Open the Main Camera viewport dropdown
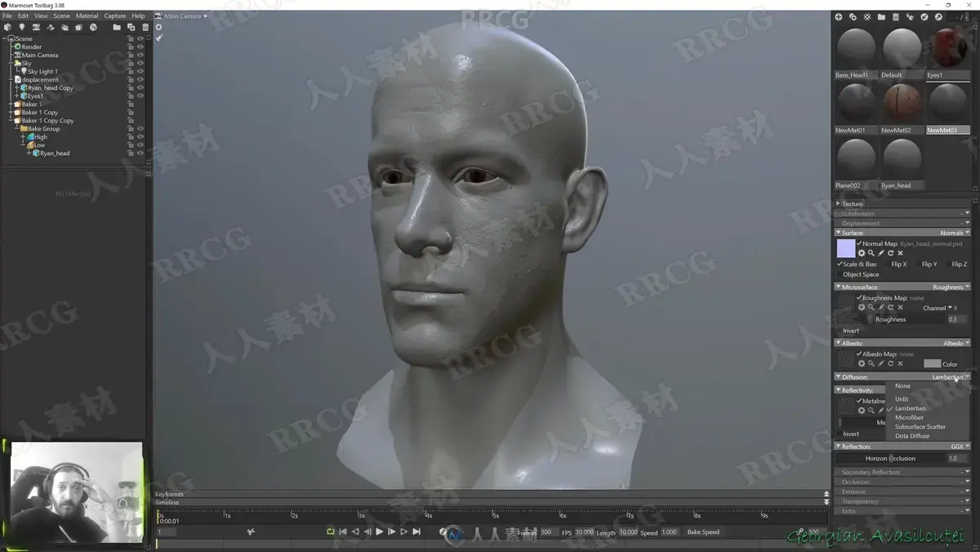The width and height of the screenshot is (980, 552). pos(186,16)
